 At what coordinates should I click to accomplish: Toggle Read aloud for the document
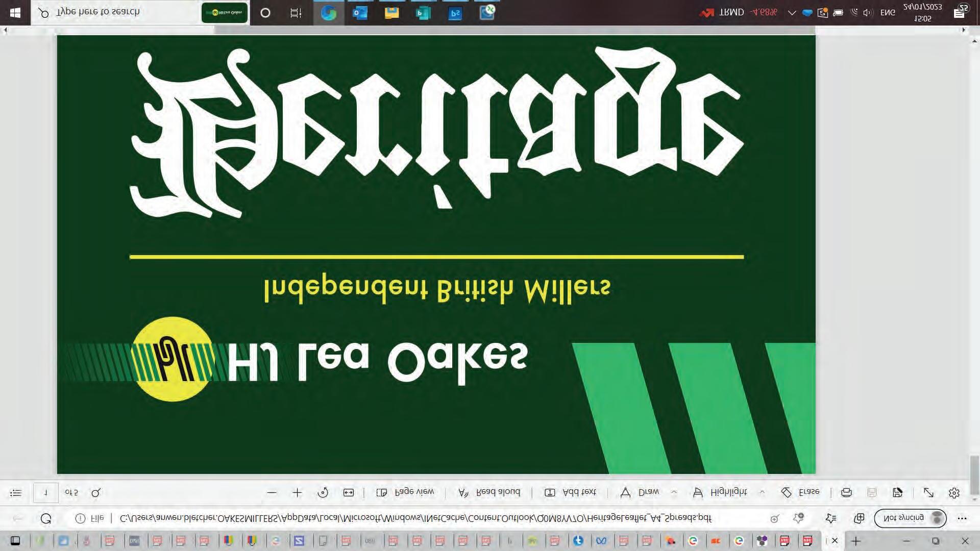[489, 492]
